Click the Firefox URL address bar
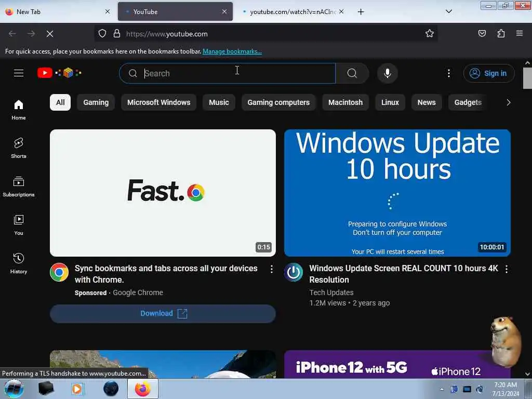Screen dimensions: 532x399 [265, 34]
